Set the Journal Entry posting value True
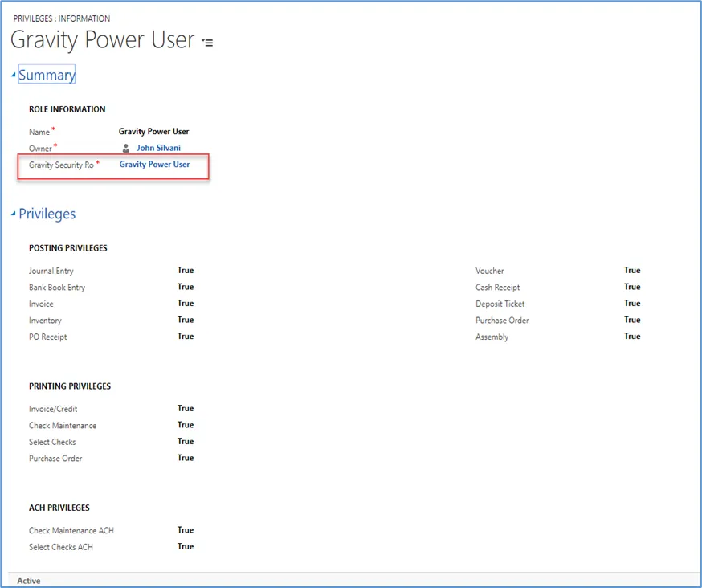Viewport: 702px width, 588px height. coord(186,270)
